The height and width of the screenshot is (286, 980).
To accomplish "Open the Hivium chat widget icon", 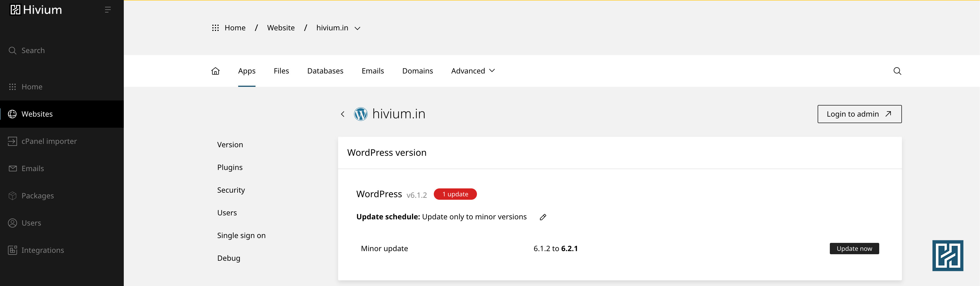I will [x=947, y=256].
